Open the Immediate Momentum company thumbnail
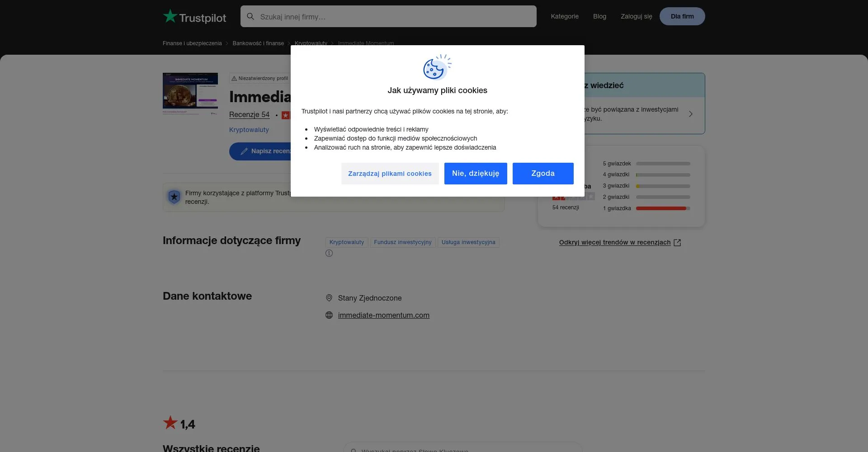This screenshot has width=868, height=452. tap(190, 94)
